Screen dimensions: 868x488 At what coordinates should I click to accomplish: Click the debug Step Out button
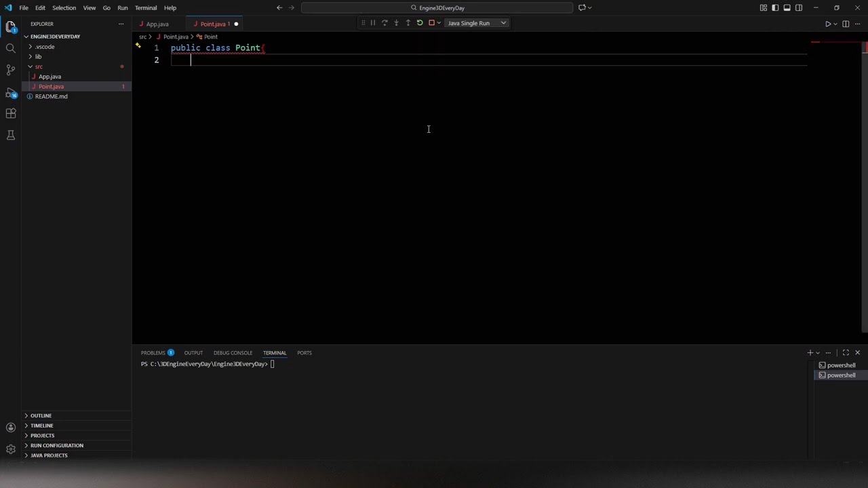(408, 23)
